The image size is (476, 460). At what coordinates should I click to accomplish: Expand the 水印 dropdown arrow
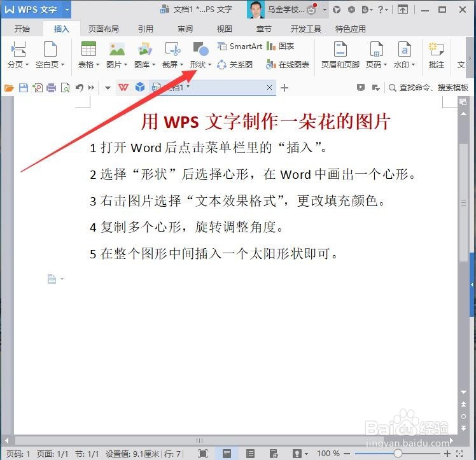[413, 65]
